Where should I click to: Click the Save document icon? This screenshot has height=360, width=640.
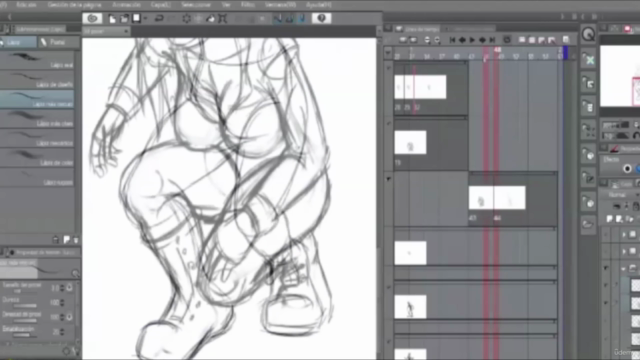137,18
